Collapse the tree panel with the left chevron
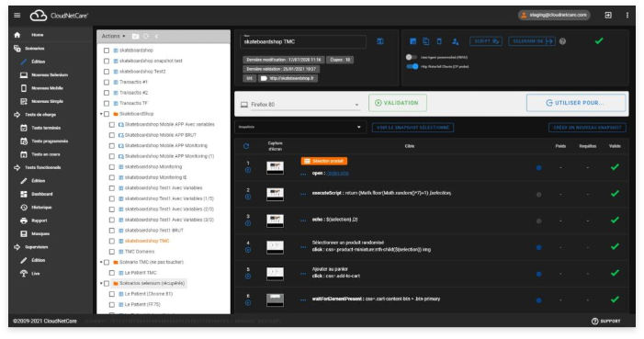The image size is (644, 339). click(156, 36)
